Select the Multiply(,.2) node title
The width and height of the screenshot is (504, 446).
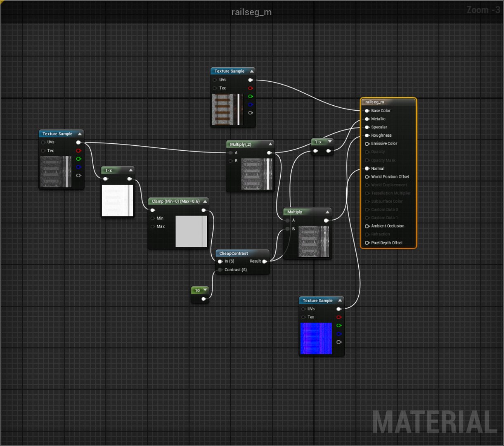[241, 144]
